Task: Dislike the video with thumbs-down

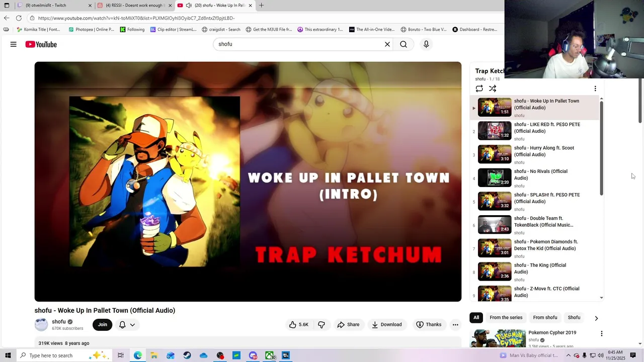Action: coord(321,325)
